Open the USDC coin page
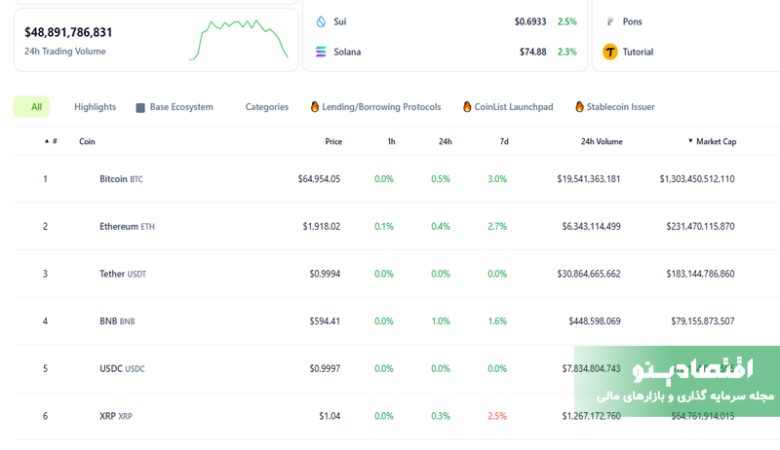The height and width of the screenshot is (450, 780). 122,368
